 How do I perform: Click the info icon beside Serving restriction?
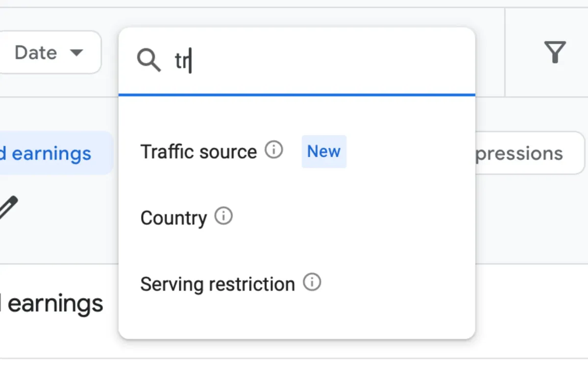coord(313,282)
